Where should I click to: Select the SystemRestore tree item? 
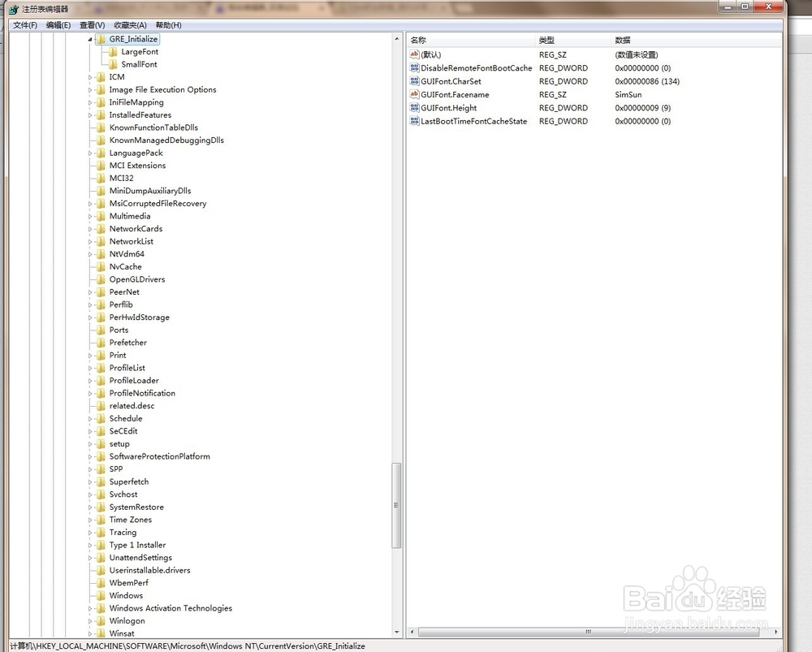pos(136,507)
